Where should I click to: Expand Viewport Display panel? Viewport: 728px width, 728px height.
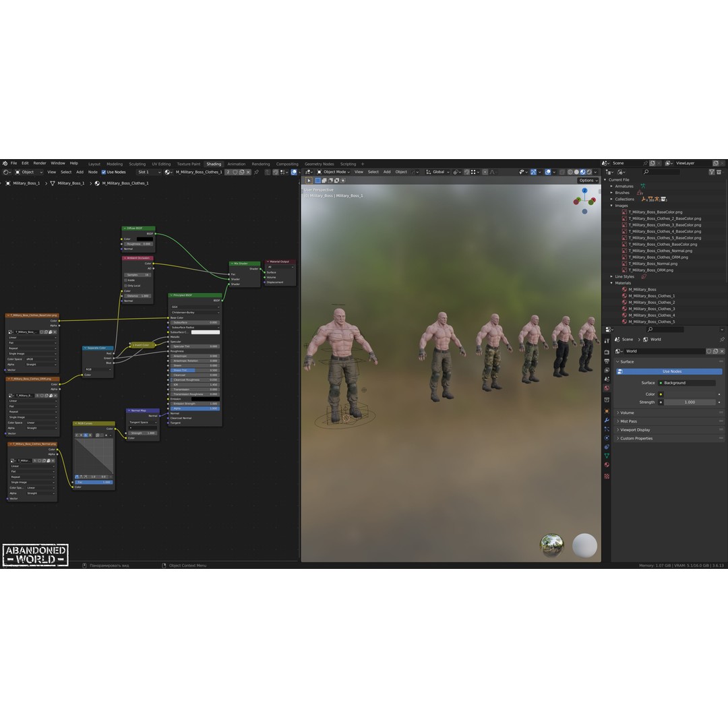pyautogui.click(x=669, y=430)
